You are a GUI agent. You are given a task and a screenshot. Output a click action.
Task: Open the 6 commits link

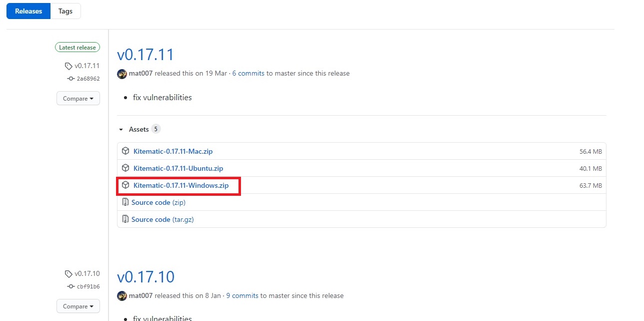(248, 73)
